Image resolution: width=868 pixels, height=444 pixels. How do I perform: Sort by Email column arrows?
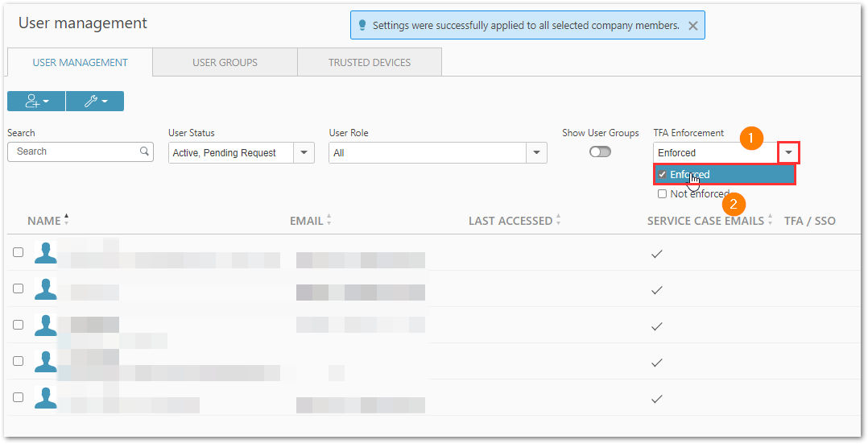pyautogui.click(x=329, y=220)
